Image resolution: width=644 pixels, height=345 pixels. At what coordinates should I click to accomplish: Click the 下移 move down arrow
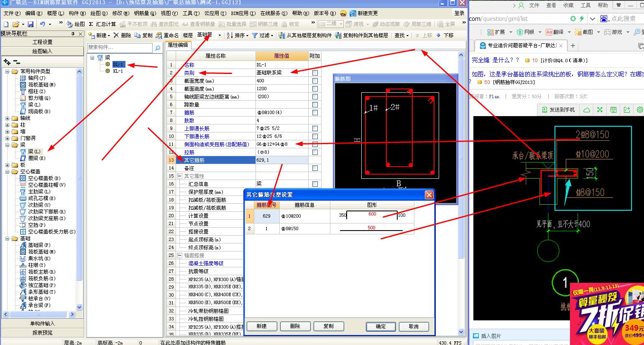coord(445,36)
